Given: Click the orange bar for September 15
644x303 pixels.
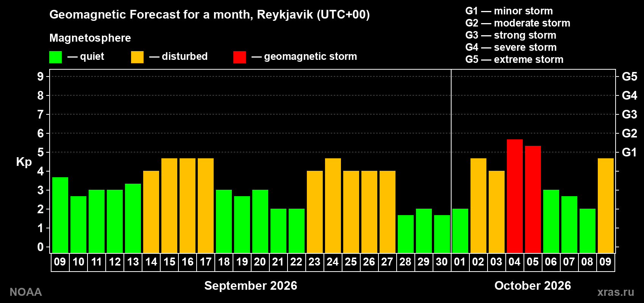Looking at the screenshot, I should (169, 206).
